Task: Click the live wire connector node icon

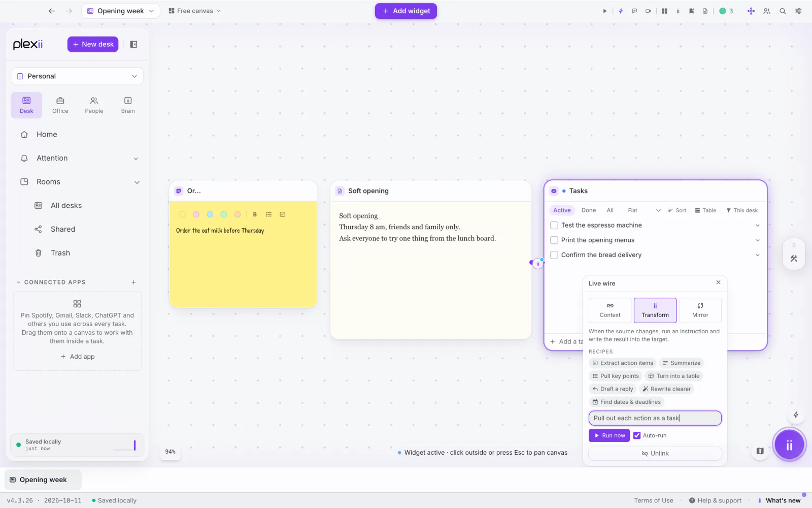Action: tap(537, 264)
